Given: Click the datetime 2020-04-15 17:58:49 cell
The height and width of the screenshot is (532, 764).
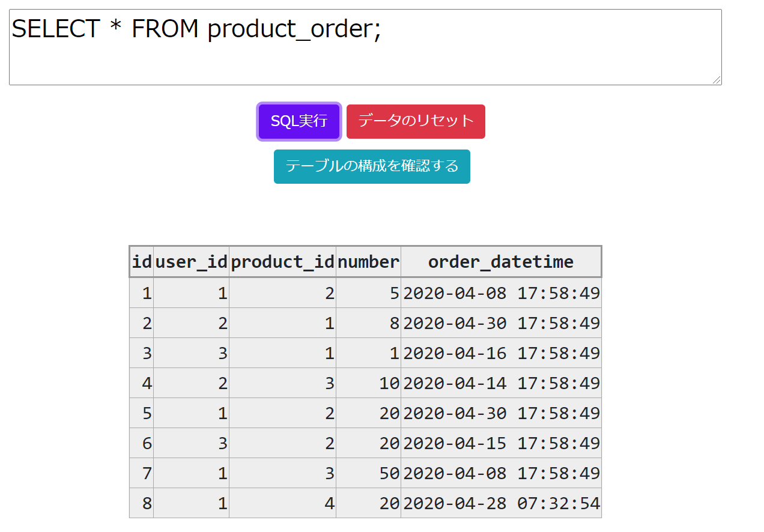Looking at the screenshot, I should [501, 443].
